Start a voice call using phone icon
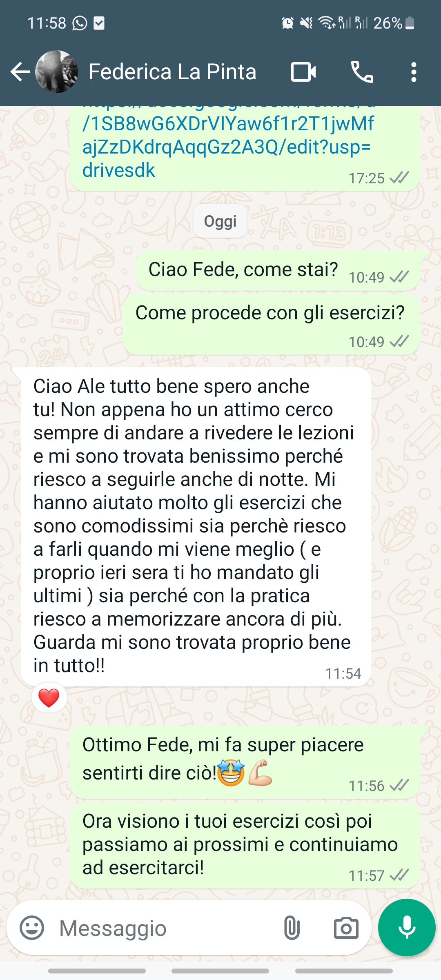The width and height of the screenshot is (441, 980). click(x=362, y=72)
